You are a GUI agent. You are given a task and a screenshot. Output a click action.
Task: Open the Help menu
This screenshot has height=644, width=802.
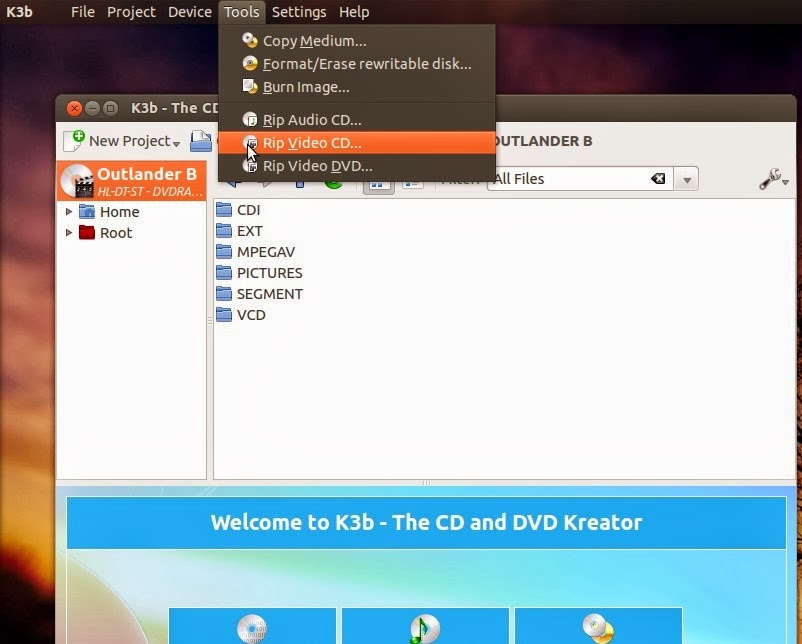click(x=354, y=12)
